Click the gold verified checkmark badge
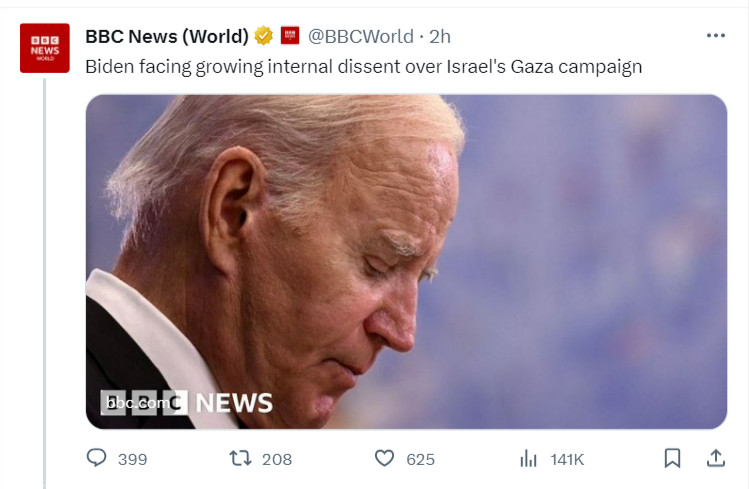The image size is (749, 489). pyautogui.click(x=263, y=36)
